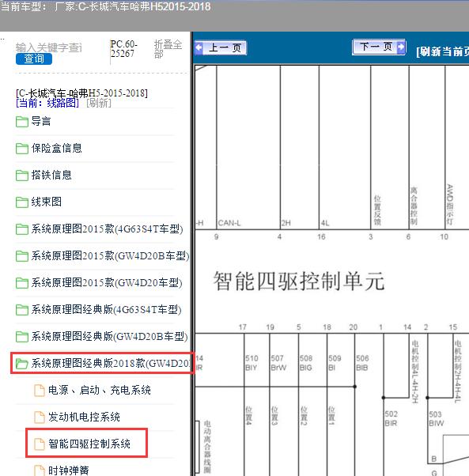Click 折叠全部 to collapse all
469x476 pixels.
[168, 49]
